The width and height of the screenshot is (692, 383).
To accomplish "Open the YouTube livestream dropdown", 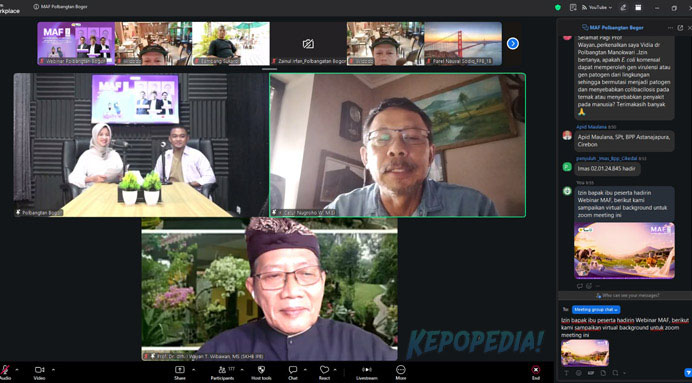I will [597, 8].
